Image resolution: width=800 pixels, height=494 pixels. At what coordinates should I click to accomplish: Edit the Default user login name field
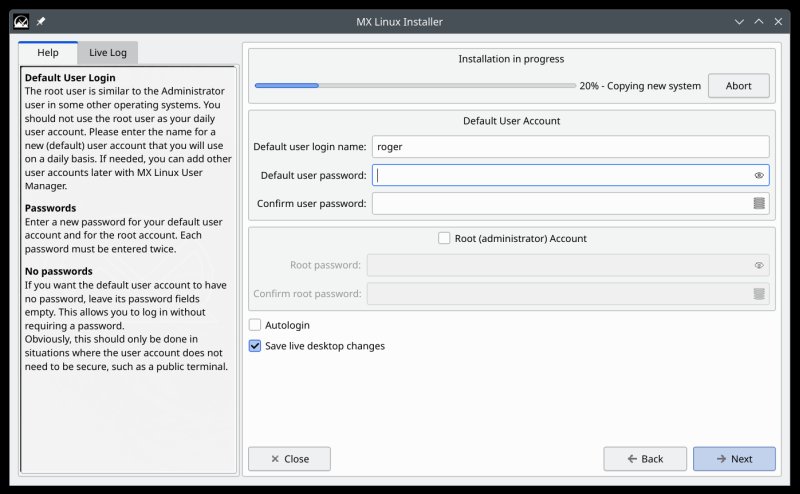(x=570, y=146)
